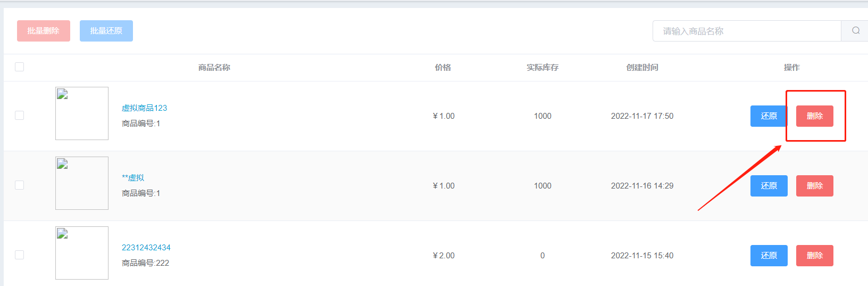The height and width of the screenshot is (286, 868).
Task: Open the **虚拟 product name link
Action: point(133,178)
